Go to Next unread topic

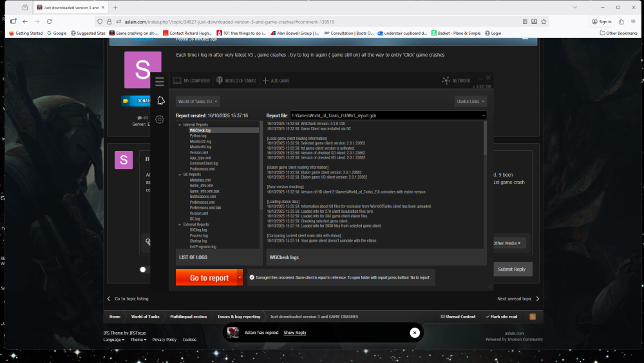point(518,299)
